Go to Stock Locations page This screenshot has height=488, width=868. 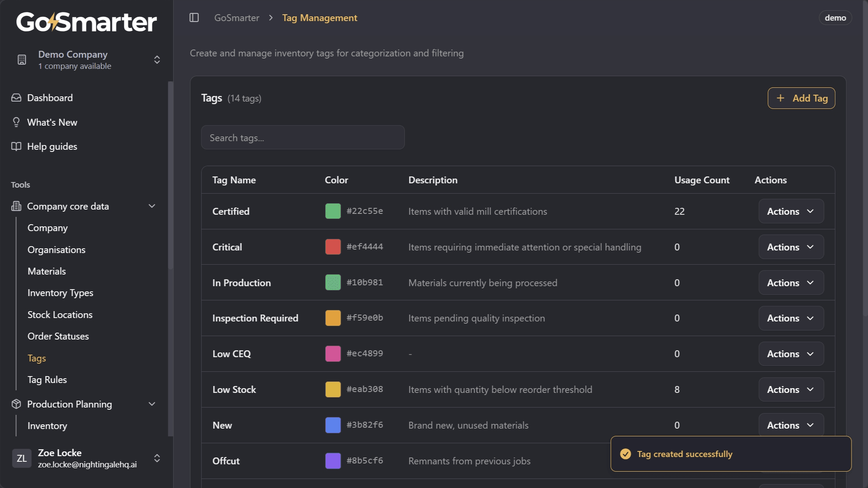60,315
